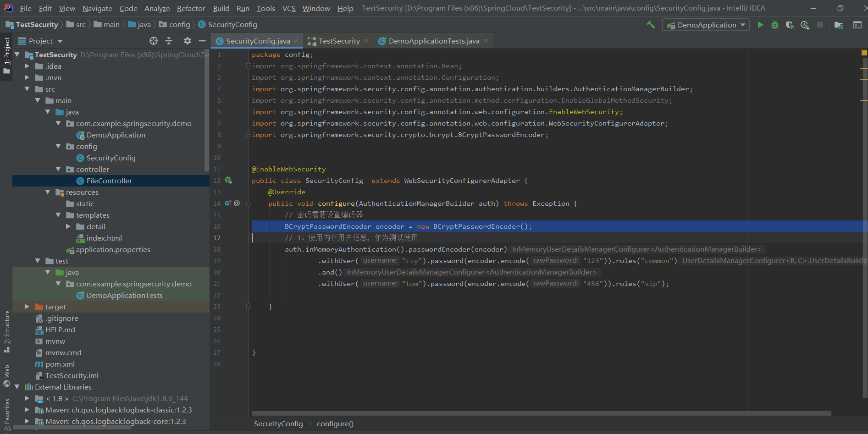The image size is (868, 434).
Task: Expand the JDK 1.8 library node
Action: click(x=27, y=398)
